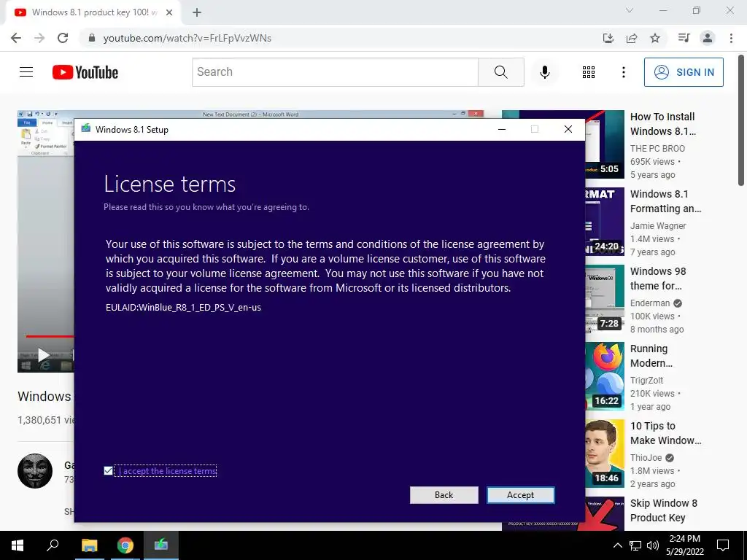Click the 7:28 video thumbnail
The height and width of the screenshot is (560, 747).
pos(605,299)
